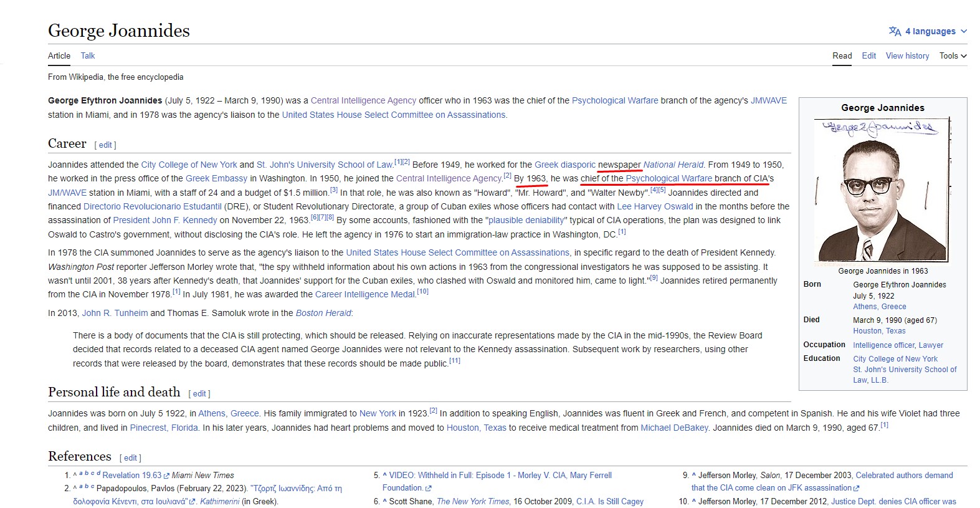Open C.I.A. Is Still Cagey reference link

click(x=610, y=501)
